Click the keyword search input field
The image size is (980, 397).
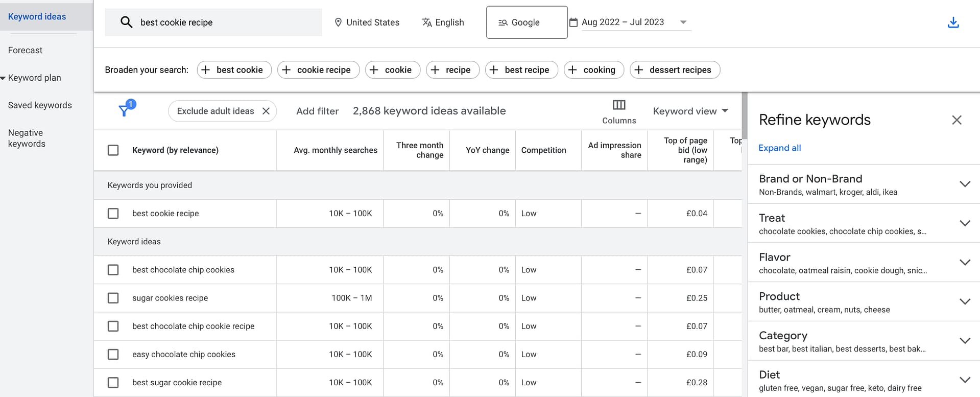225,22
